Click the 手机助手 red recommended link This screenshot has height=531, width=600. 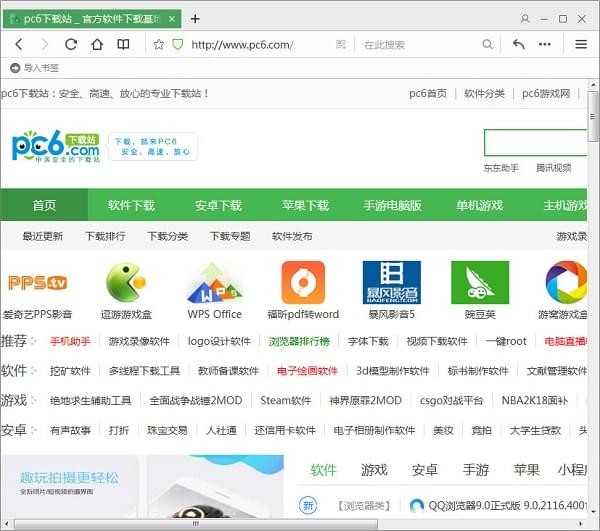click(x=70, y=341)
